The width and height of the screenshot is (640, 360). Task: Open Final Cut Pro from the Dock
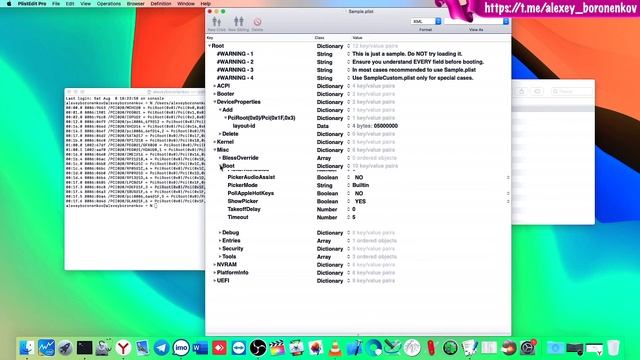coord(277,348)
